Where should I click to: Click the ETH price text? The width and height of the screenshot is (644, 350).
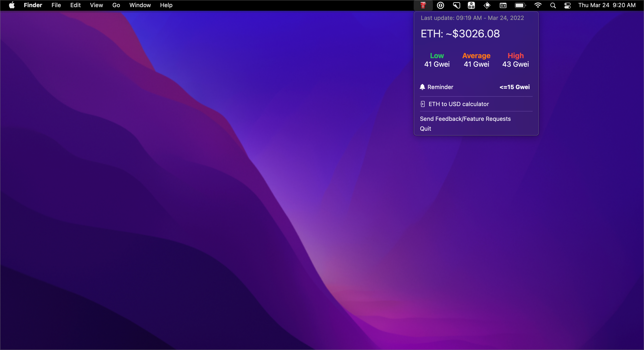tap(460, 34)
